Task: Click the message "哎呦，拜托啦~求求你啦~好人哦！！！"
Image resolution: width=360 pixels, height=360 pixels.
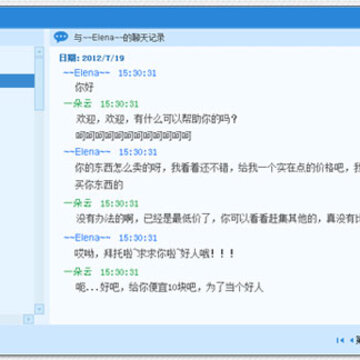Action: pyautogui.click(x=154, y=254)
